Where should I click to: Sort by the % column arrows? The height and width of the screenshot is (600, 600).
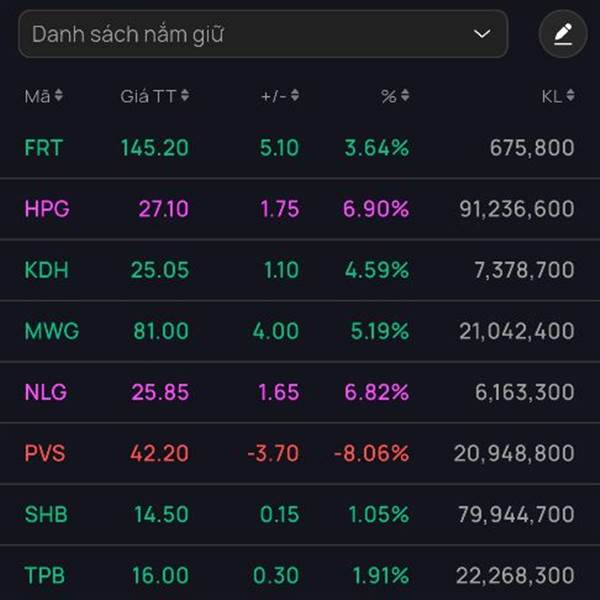click(x=405, y=96)
